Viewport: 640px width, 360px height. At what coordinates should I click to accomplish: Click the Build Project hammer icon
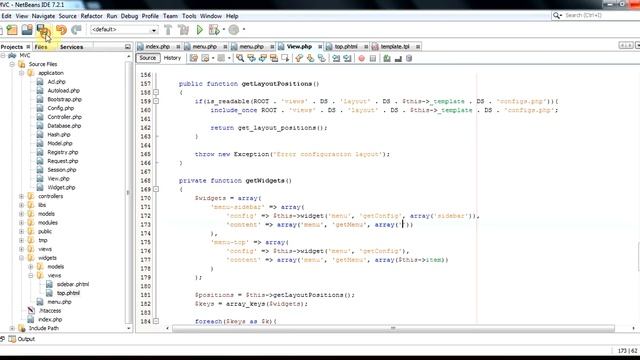pos(168,30)
